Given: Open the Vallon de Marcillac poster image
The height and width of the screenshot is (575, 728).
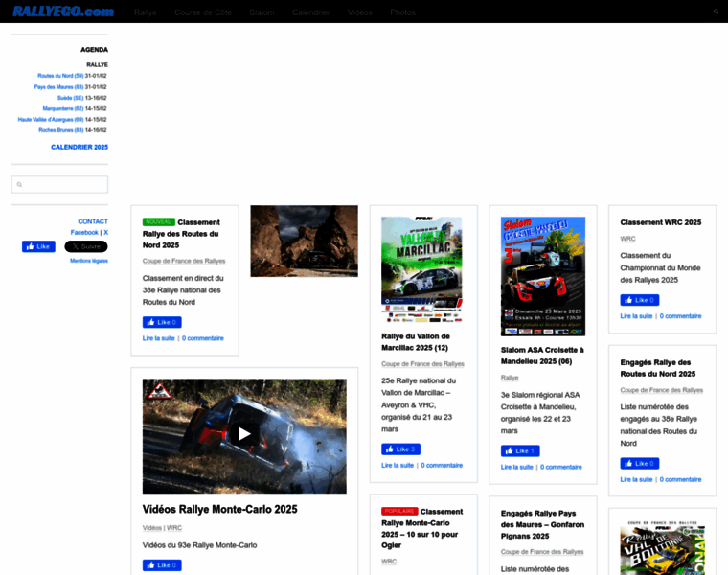Looking at the screenshot, I should [x=421, y=269].
